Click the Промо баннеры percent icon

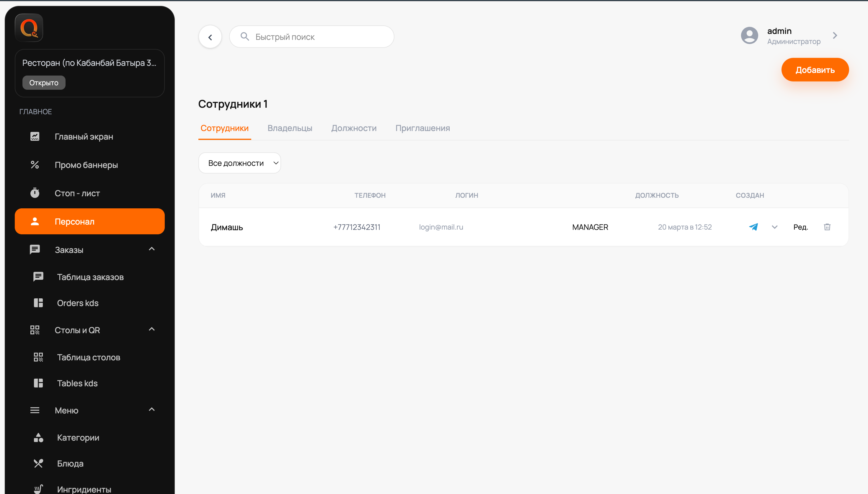click(x=35, y=165)
